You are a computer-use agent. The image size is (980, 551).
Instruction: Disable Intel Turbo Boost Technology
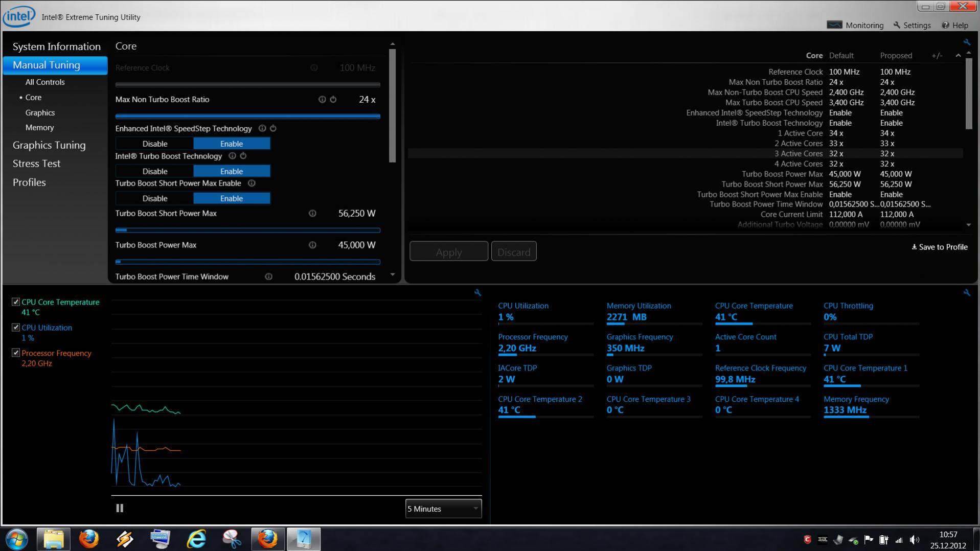pos(154,171)
